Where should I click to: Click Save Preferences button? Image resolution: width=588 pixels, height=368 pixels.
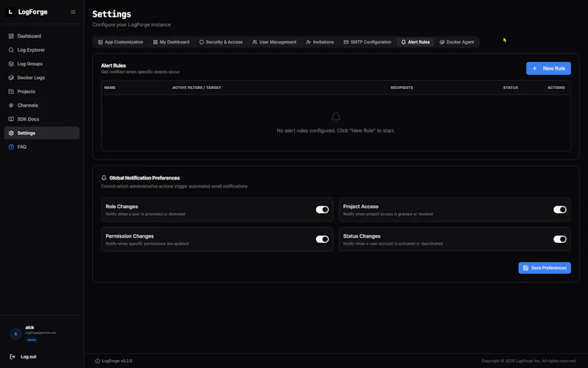[x=545, y=268]
